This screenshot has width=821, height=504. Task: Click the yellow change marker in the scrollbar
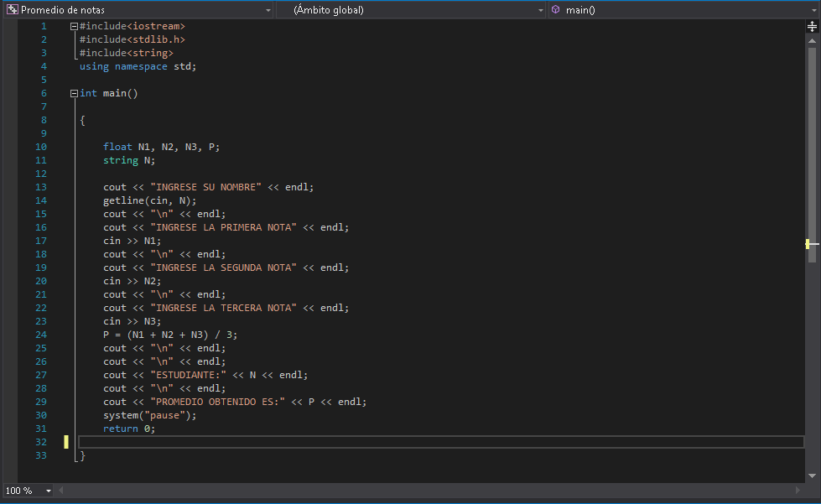point(808,244)
